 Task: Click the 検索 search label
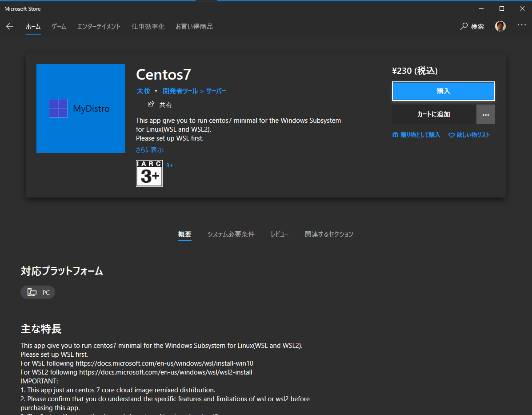[477, 27]
